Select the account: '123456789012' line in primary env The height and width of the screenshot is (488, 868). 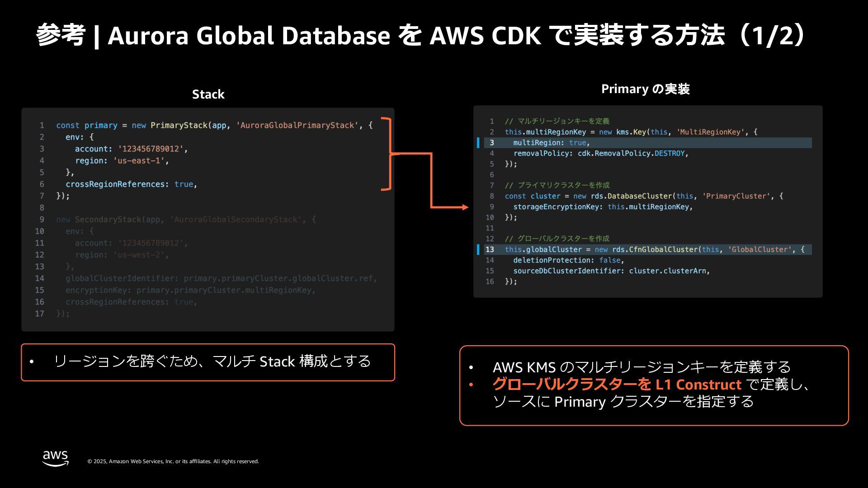click(131, 149)
